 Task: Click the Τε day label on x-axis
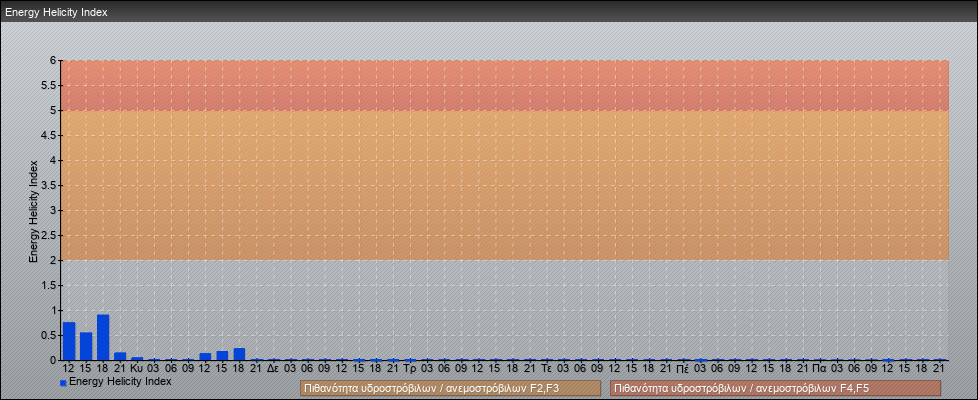[x=546, y=369]
